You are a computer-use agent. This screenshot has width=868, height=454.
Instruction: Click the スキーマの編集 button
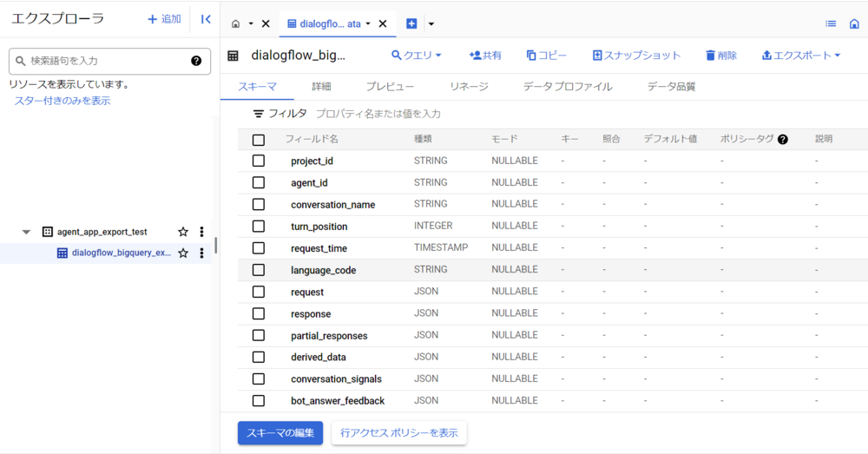tap(280, 433)
